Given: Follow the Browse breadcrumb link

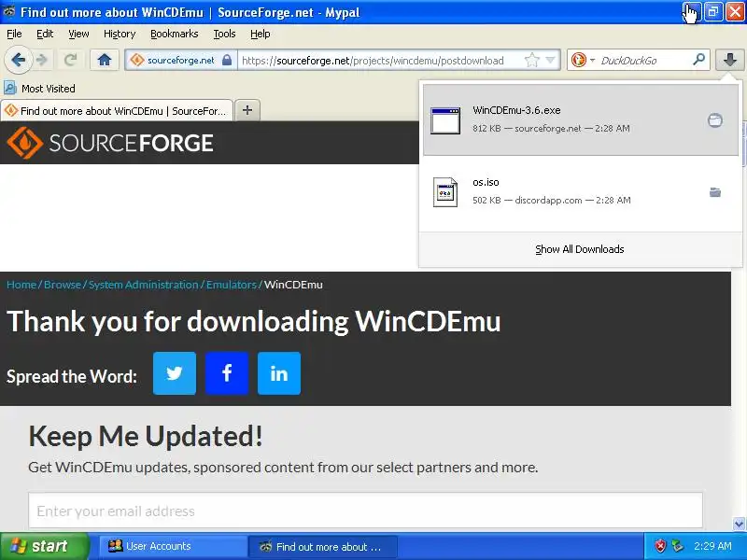Looking at the screenshot, I should [x=63, y=285].
